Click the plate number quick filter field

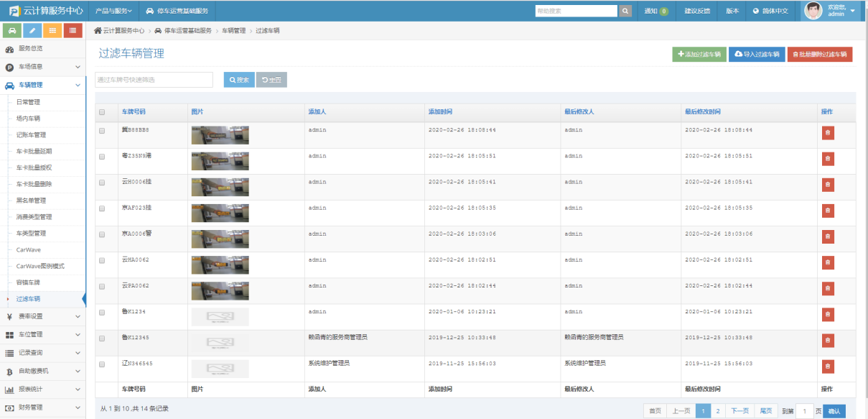[154, 80]
